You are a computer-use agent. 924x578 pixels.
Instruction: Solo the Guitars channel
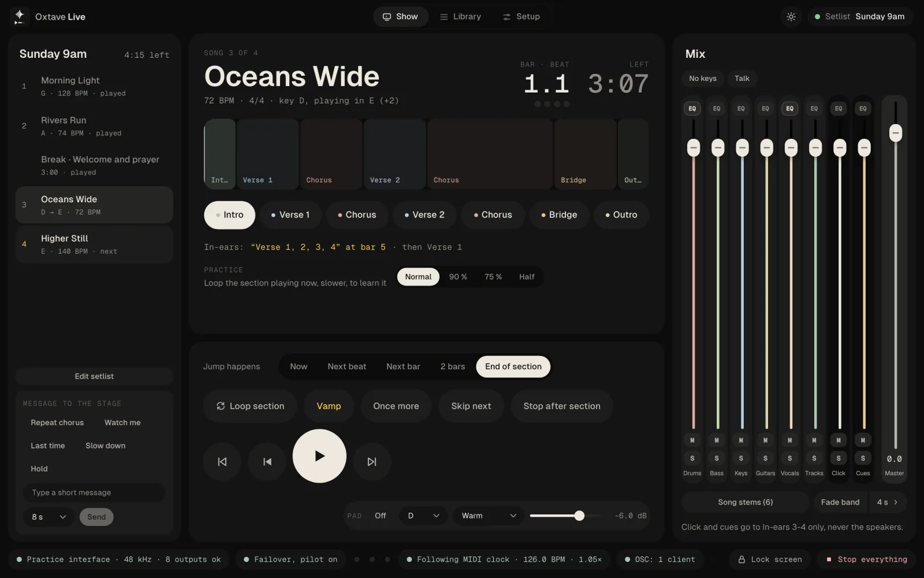pyautogui.click(x=766, y=458)
